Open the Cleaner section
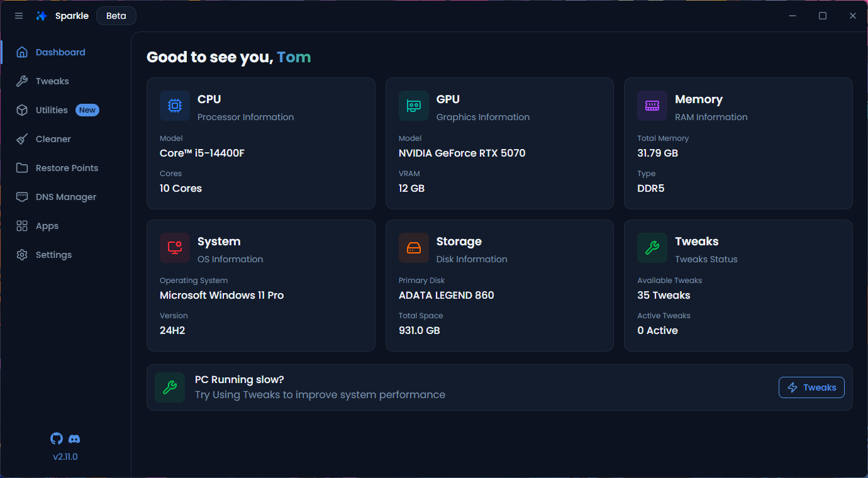Image resolution: width=868 pixels, height=478 pixels. (x=53, y=139)
